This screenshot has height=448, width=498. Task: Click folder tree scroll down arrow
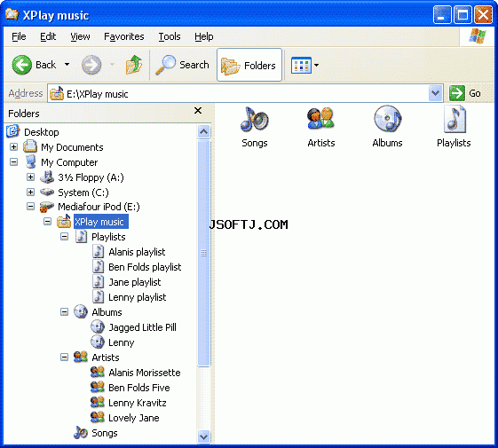tap(203, 436)
